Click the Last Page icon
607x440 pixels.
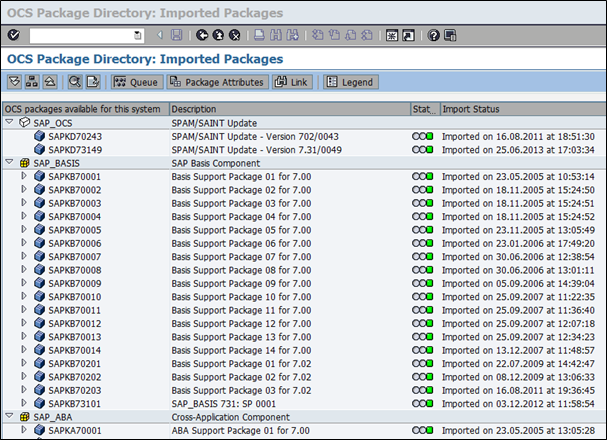pyautogui.click(x=367, y=35)
